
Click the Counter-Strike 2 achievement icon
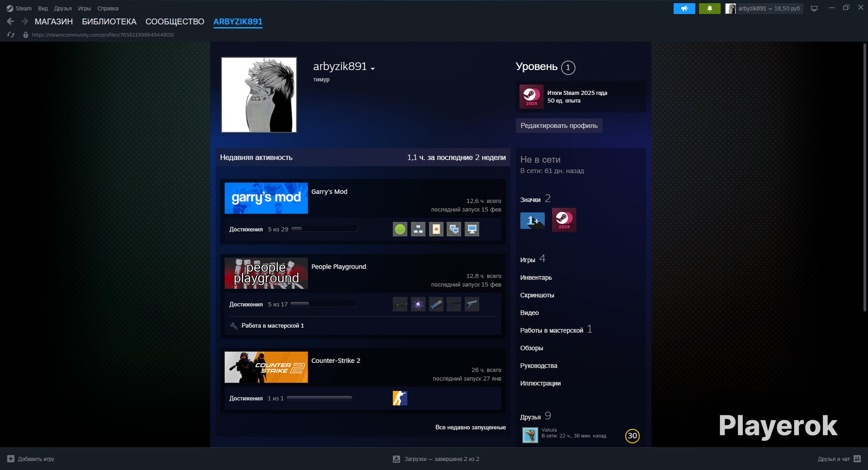pos(400,398)
